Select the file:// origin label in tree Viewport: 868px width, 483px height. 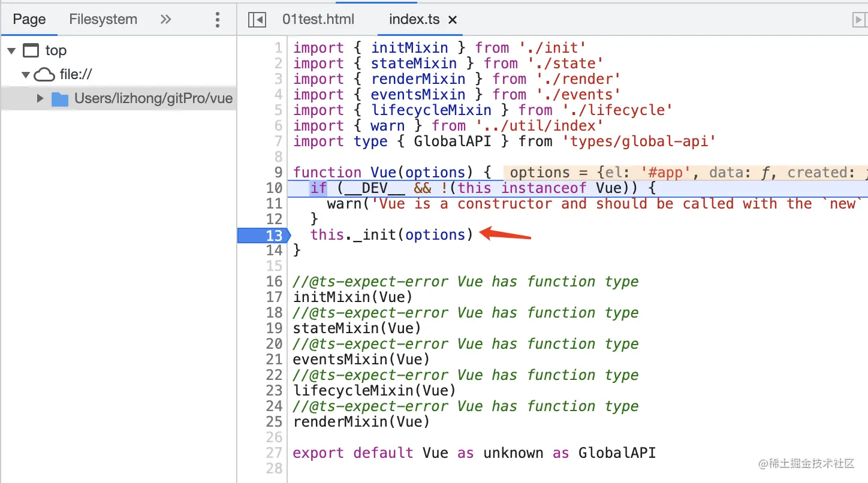[x=76, y=75]
